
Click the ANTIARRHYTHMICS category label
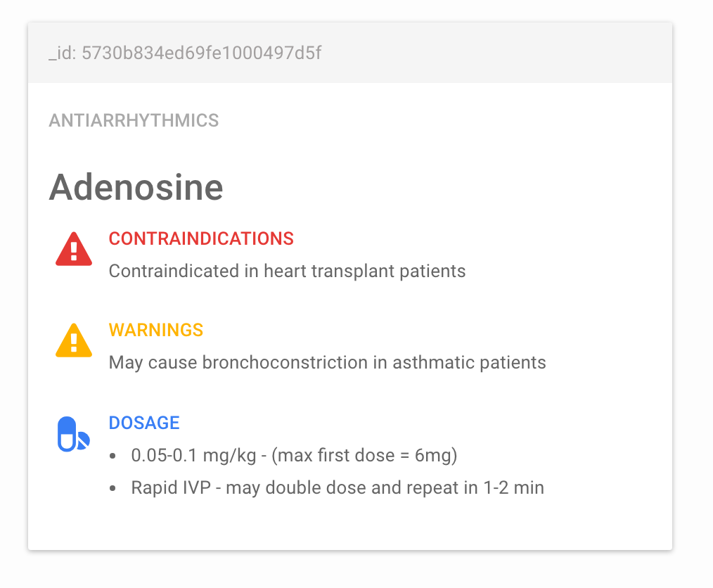[x=134, y=120]
